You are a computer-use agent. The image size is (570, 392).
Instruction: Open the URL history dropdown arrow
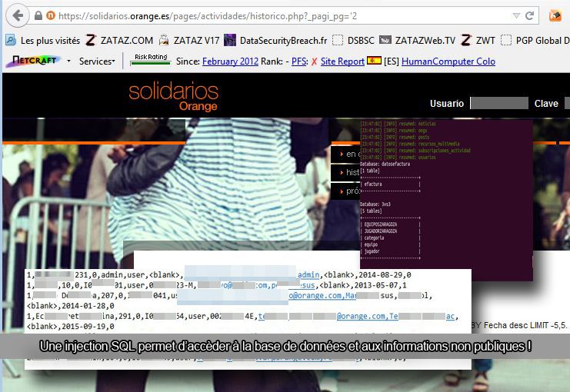(x=516, y=15)
